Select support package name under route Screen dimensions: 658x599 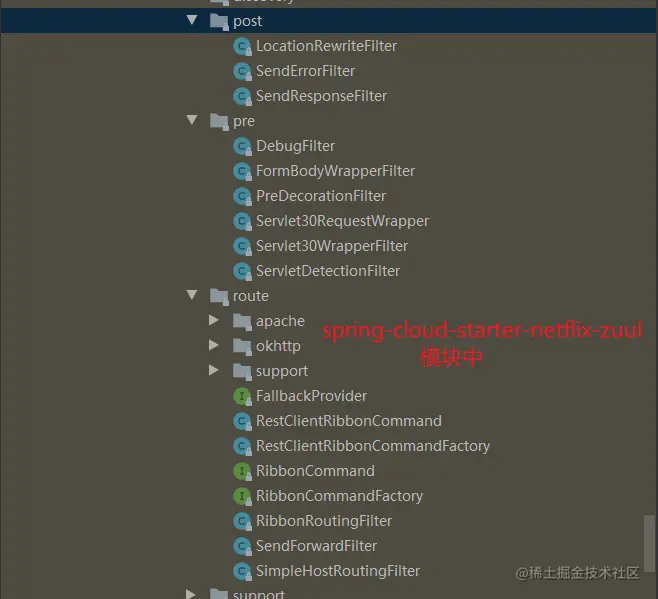(x=282, y=371)
